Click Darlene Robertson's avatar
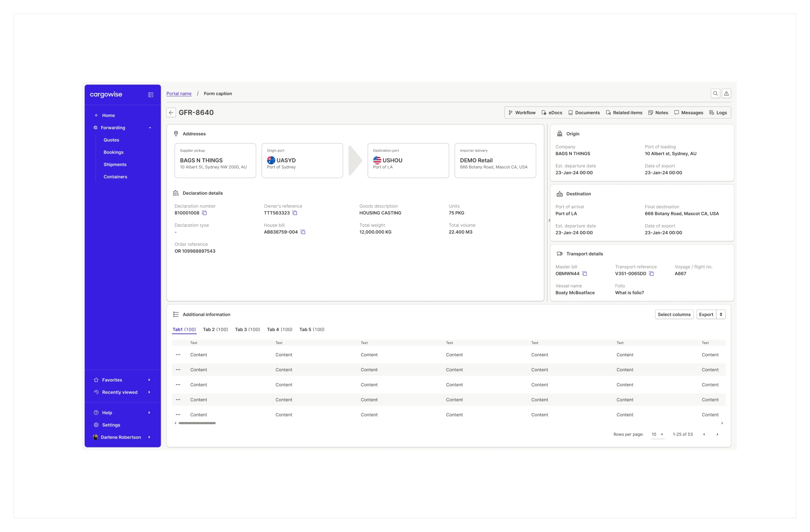 pyautogui.click(x=96, y=437)
